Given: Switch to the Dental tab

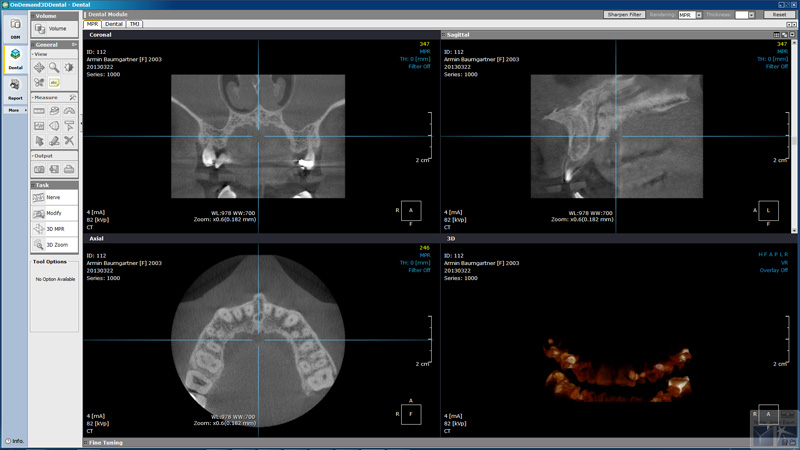Looking at the screenshot, I should point(114,24).
